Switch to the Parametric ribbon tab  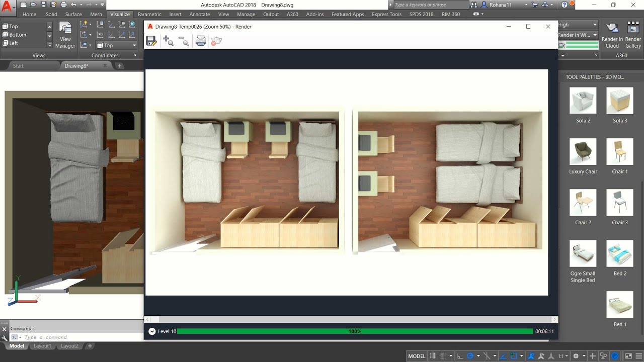[149, 14]
